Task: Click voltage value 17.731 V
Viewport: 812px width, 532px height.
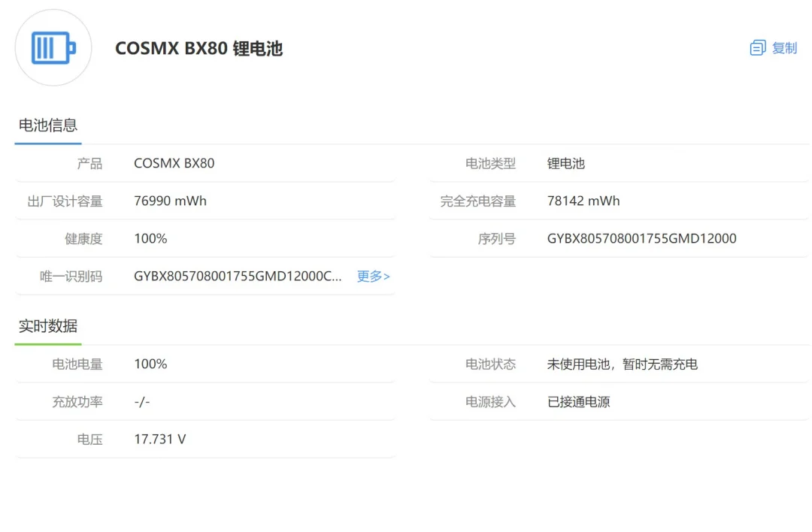Action: (159, 440)
